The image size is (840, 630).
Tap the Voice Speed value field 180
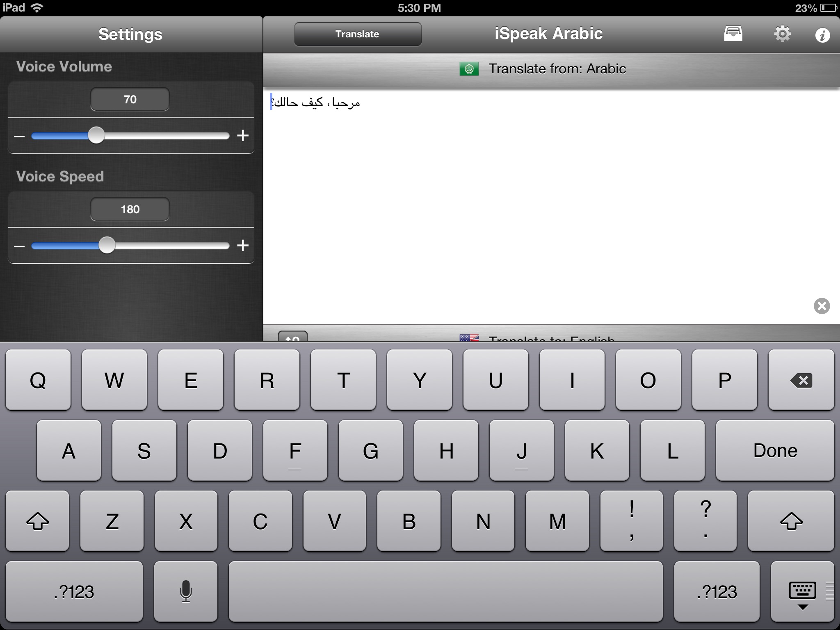point(130,209)
